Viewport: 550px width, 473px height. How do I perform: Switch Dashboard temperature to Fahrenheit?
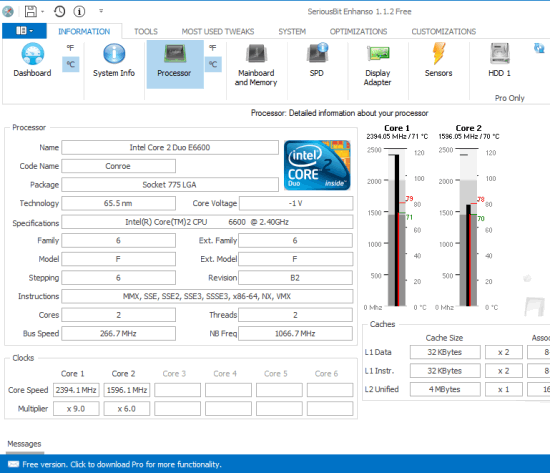point(71,48)
